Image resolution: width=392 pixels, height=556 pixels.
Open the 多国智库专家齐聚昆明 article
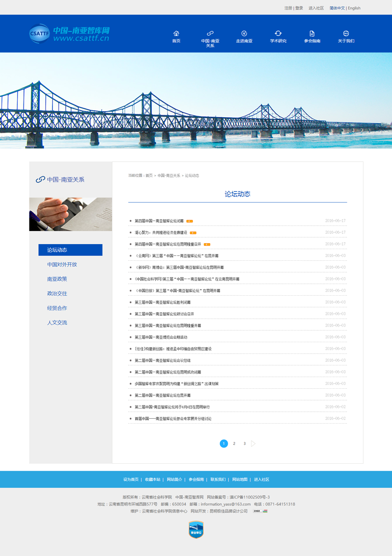[176, 384]
